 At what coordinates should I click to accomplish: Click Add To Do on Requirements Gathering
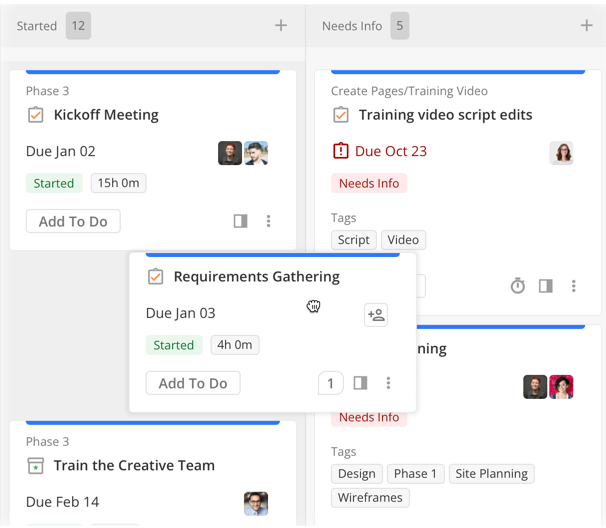click(x=193, y=383)
